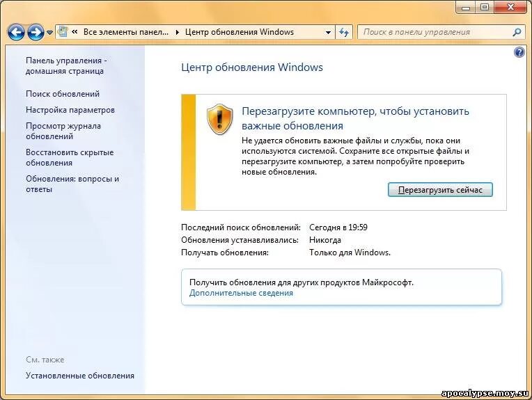Image resolution: width=532 pixels, height=400 pixels.
Task: Open 'Просмотр журнала обновлений'
Action: [63, 131]
